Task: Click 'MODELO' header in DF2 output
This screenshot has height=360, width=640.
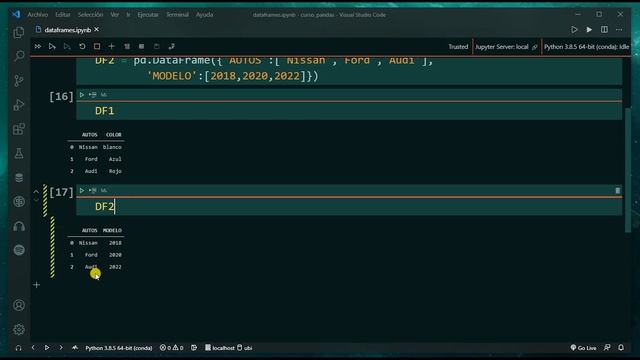Action: click(x=112, y=230)
